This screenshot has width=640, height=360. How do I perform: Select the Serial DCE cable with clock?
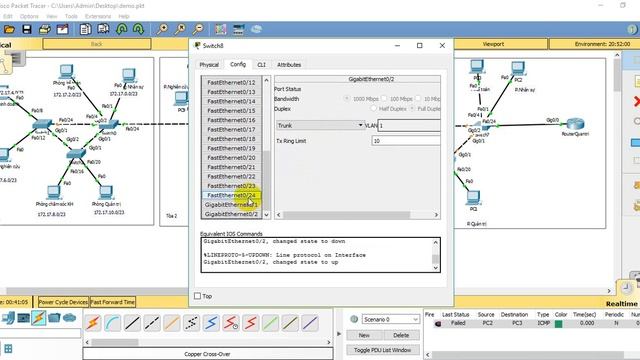[x=231, y=323]
